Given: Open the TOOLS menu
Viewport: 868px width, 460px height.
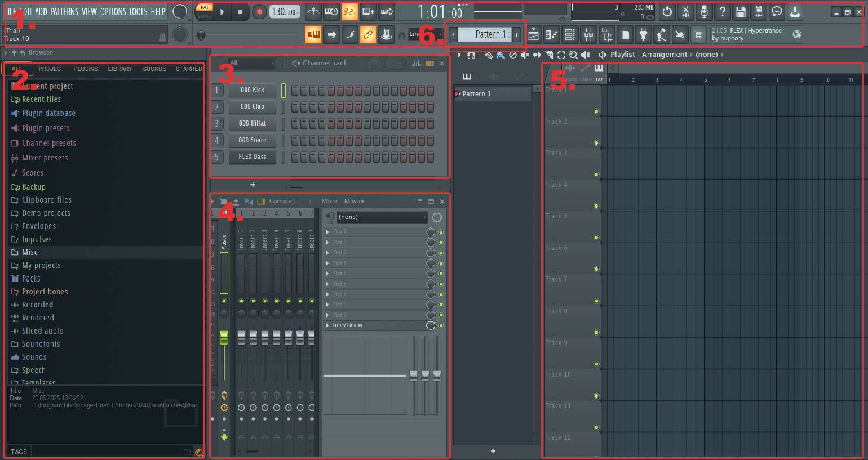Looking at the screenshot, I should 138,11.
